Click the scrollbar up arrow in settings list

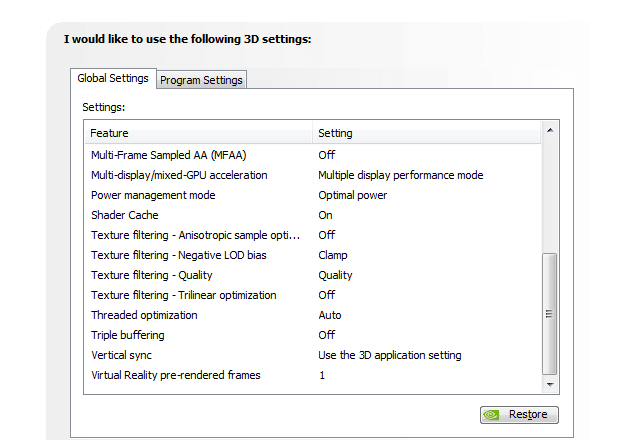549,130
